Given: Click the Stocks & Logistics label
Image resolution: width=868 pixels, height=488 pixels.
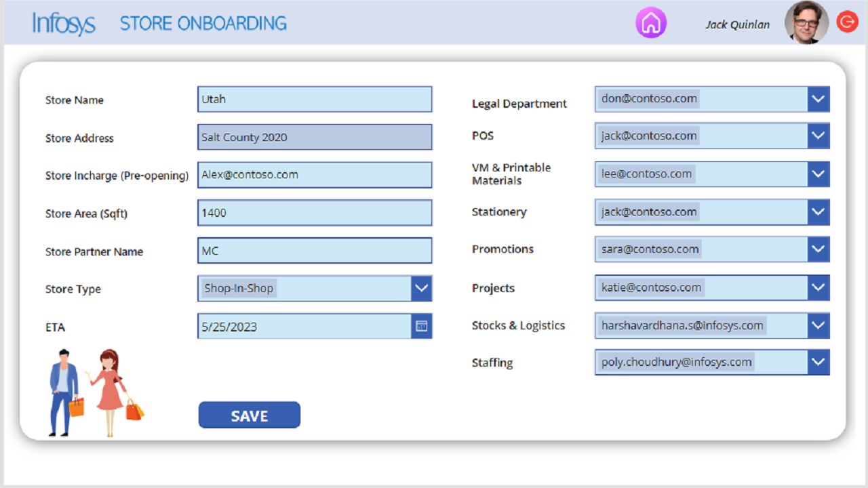Looking at the screenshot, I should pyautogui.click(x=518, y=325).
